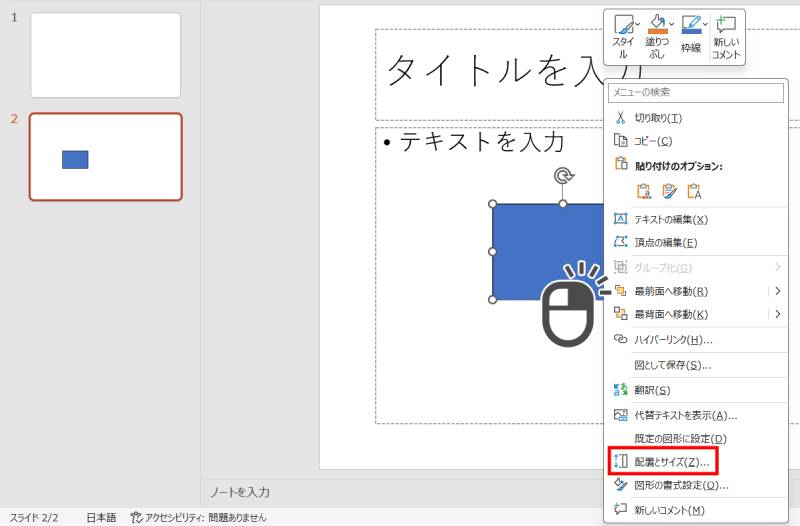Open Size and Position (配置とサイズ)

pyautogui.click(x=696, y=462)
